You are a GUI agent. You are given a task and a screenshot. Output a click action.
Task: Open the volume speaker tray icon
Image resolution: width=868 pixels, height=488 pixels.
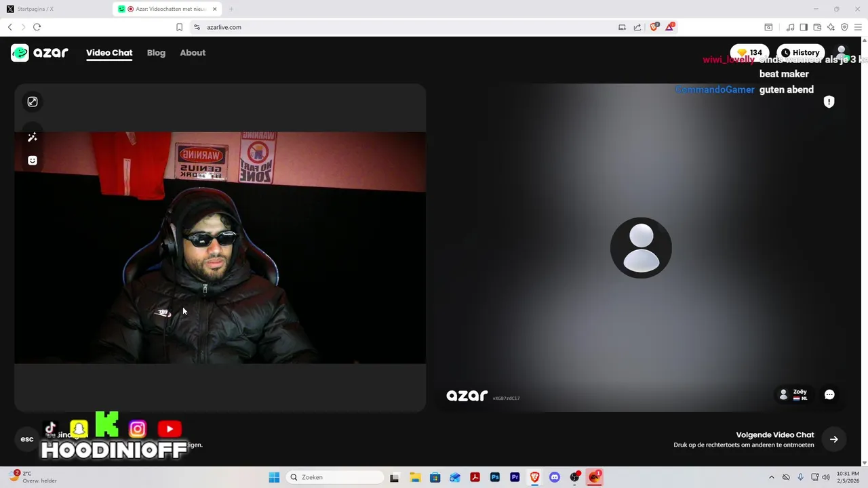(x=826, y=477)
